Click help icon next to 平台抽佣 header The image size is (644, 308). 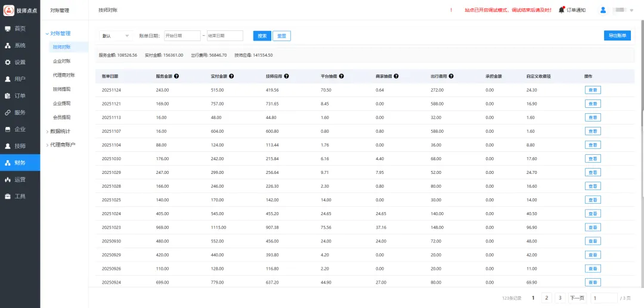pyautogui.click(x=342, y=76)
